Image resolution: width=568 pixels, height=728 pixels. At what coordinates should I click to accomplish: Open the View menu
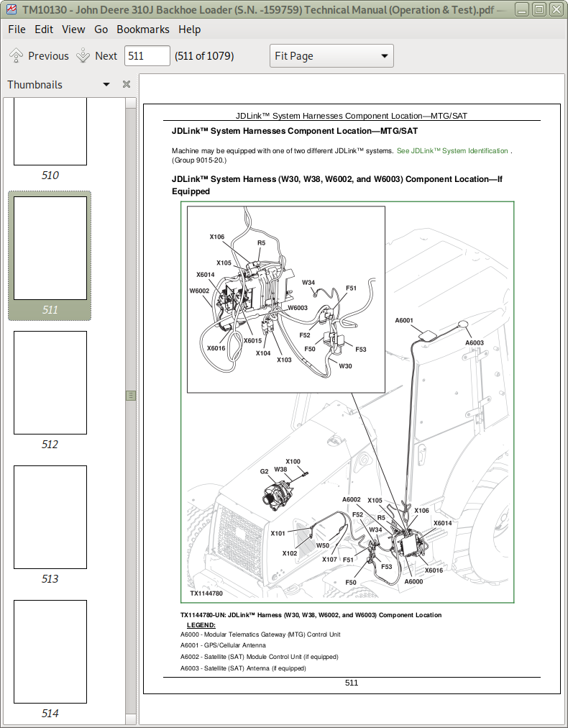point(73,29)
